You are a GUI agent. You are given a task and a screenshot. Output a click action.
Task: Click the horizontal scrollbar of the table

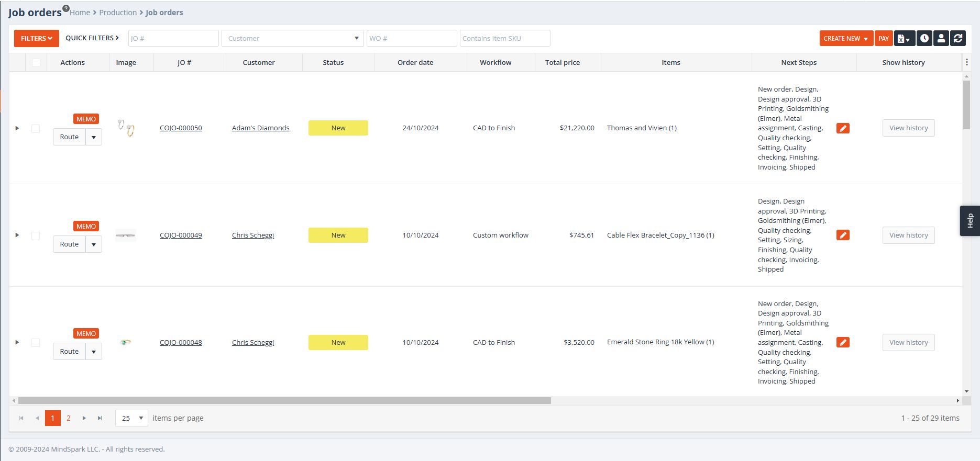tap(284, 400)
